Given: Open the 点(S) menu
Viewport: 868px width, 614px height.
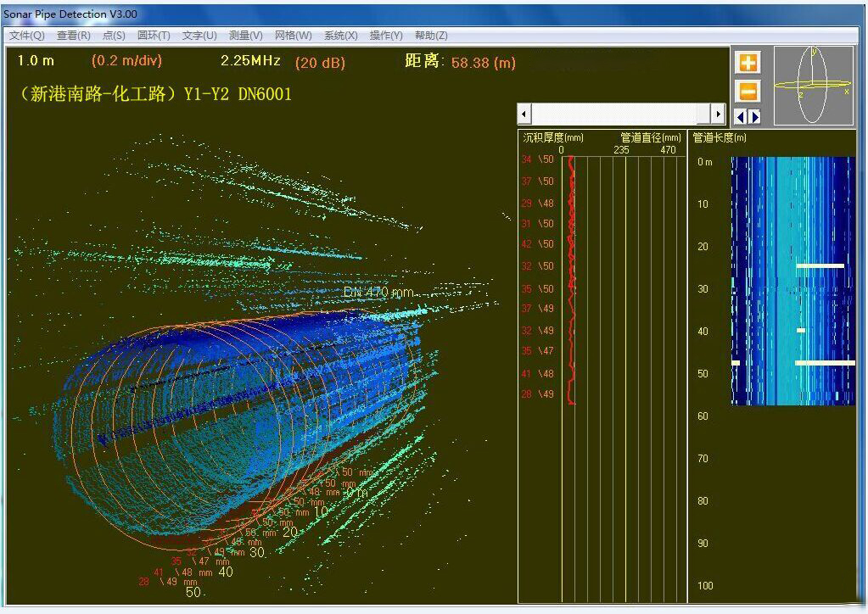Looking at the screenshot, I should pos(114,36).
